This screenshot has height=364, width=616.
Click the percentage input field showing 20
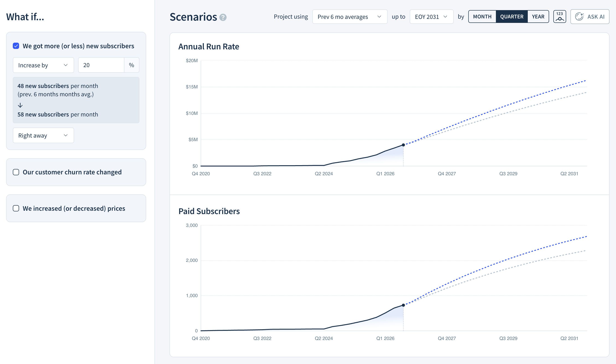point(101,65)
